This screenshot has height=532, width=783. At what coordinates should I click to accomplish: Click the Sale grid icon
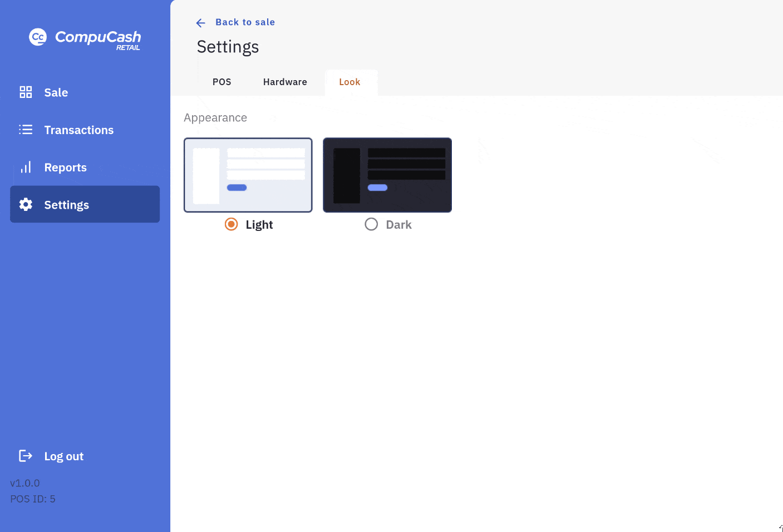click(26, 92)
